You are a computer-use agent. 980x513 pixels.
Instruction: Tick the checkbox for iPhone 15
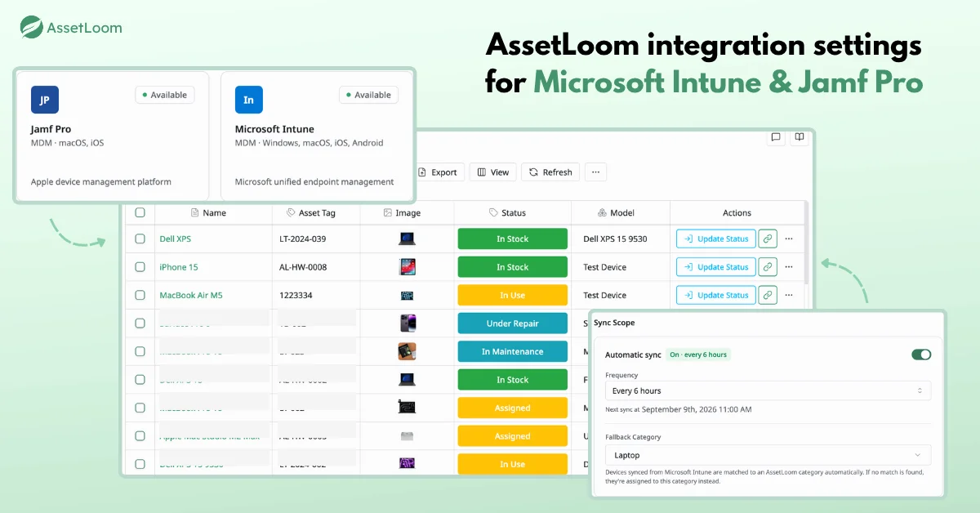coord(140,267)
